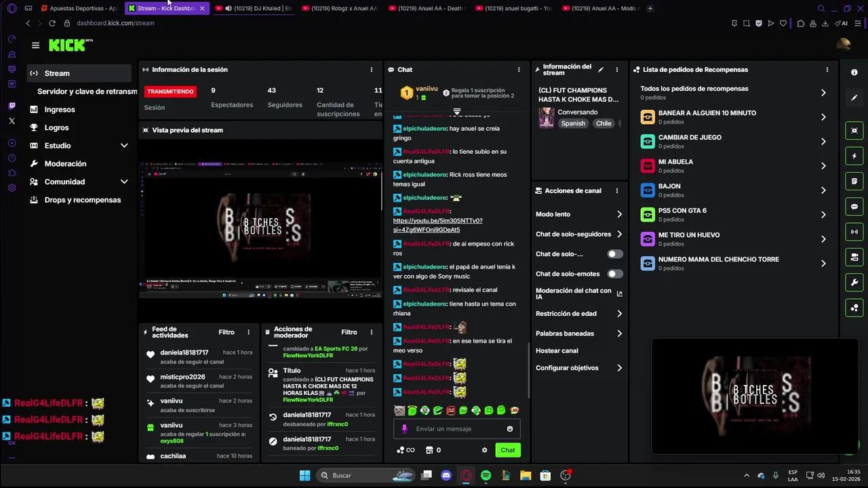868x488 pixels.
Task: Toggle 'Chat de solo-emotes' switch
Action: click(x=614, y=274)
